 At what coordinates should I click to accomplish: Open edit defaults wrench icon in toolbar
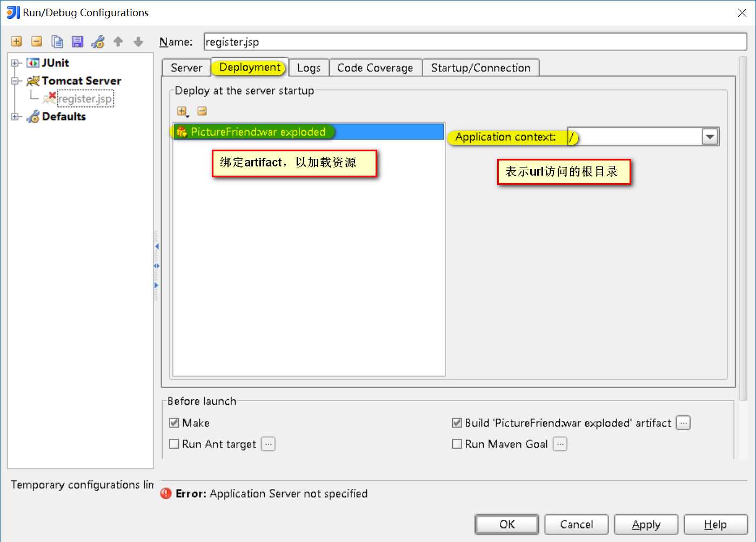pyautogui.click(x=98, y=42)
